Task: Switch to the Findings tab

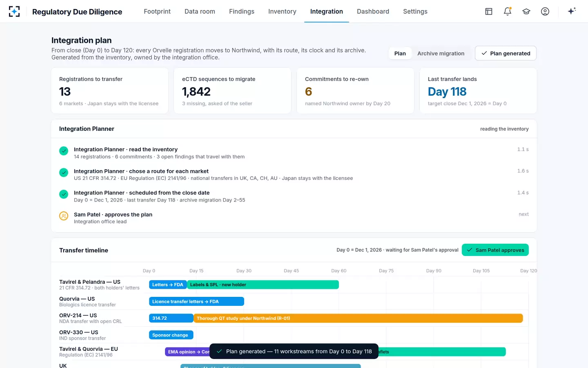Action: pyautogui.click(x=242, y=11)
